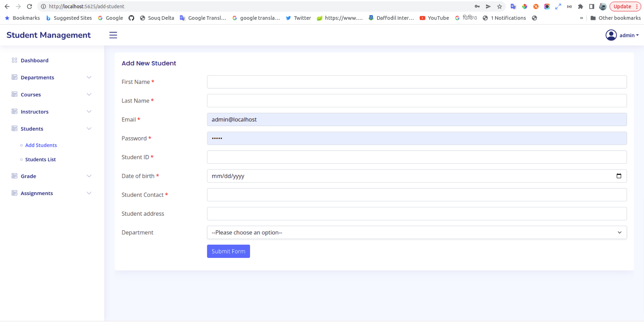Click the Update button in the browser toolbar
Image resolution: width=644 pixels, height=322 pixels.
[x=622, y=6]
